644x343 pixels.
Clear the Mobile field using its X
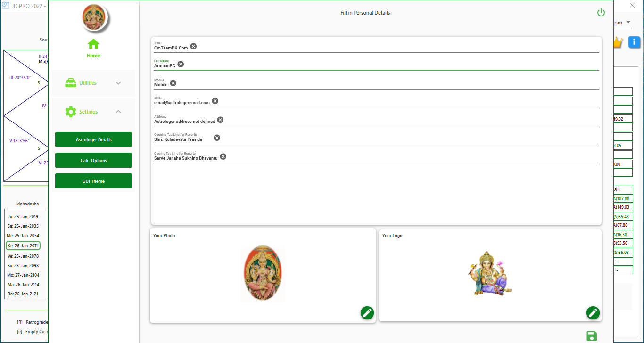coord(173,83)
